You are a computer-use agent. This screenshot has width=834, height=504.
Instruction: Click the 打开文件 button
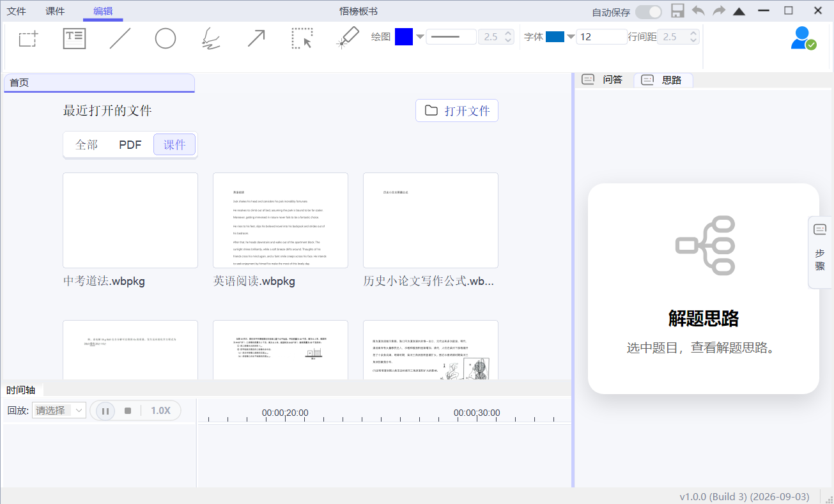click(x=457, y=111)
